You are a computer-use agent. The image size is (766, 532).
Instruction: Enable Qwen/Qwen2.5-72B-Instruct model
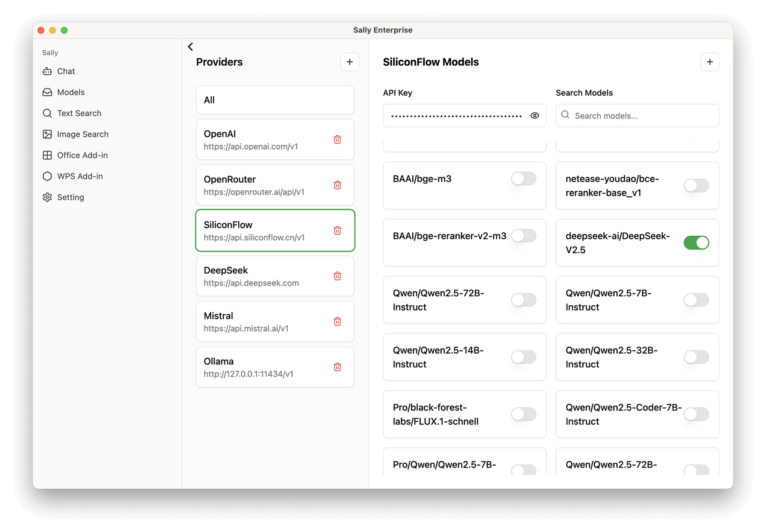click(x=524, y=300)
